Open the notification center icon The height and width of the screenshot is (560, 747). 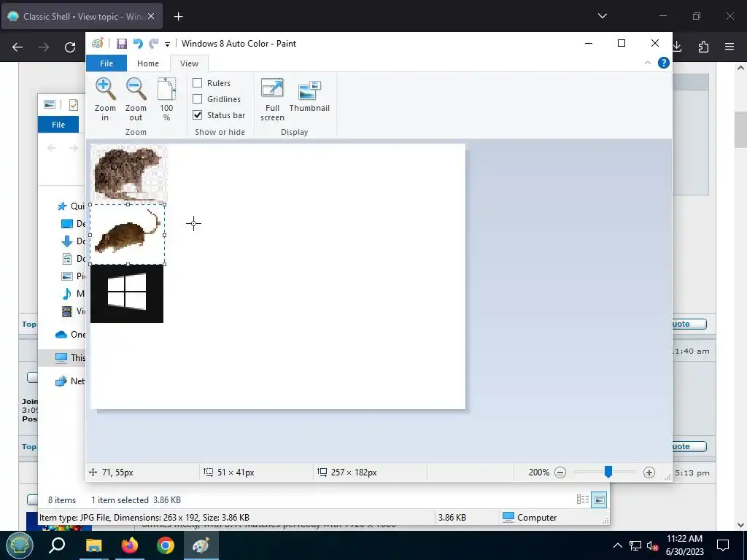point(723,545)
